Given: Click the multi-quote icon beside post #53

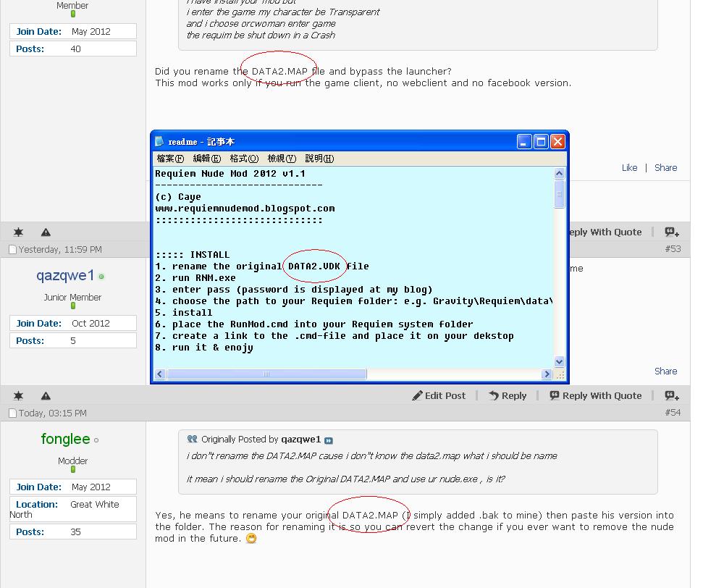Looking at the screenshot, I should (x=672, y=232).
